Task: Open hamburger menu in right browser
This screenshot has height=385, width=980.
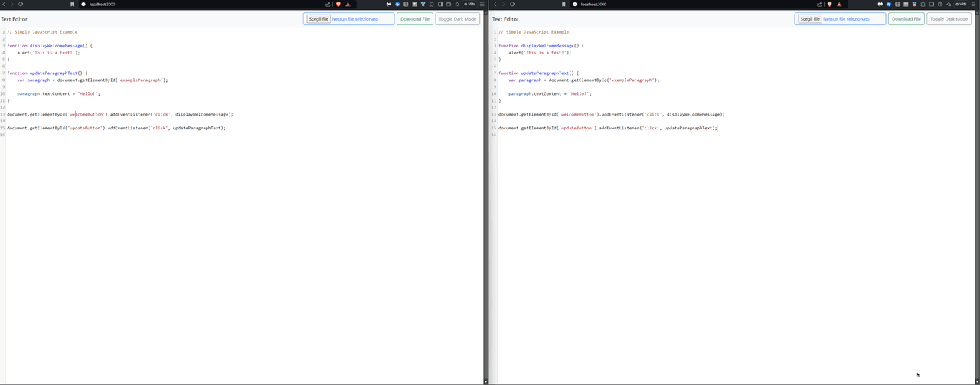Action: pos(973,4)
